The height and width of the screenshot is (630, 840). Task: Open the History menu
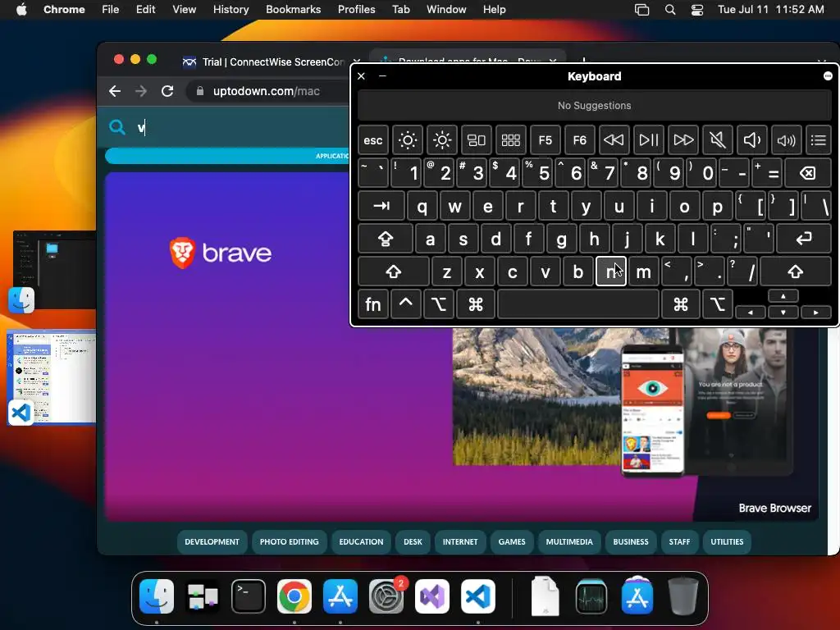[x=231, y=10]
